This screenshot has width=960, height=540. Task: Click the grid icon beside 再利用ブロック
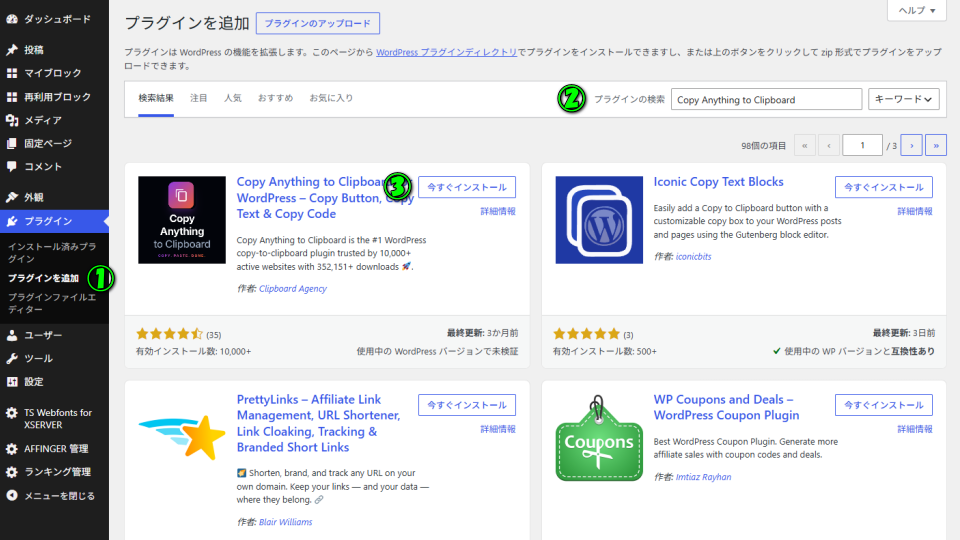click(x=12, y=97)
